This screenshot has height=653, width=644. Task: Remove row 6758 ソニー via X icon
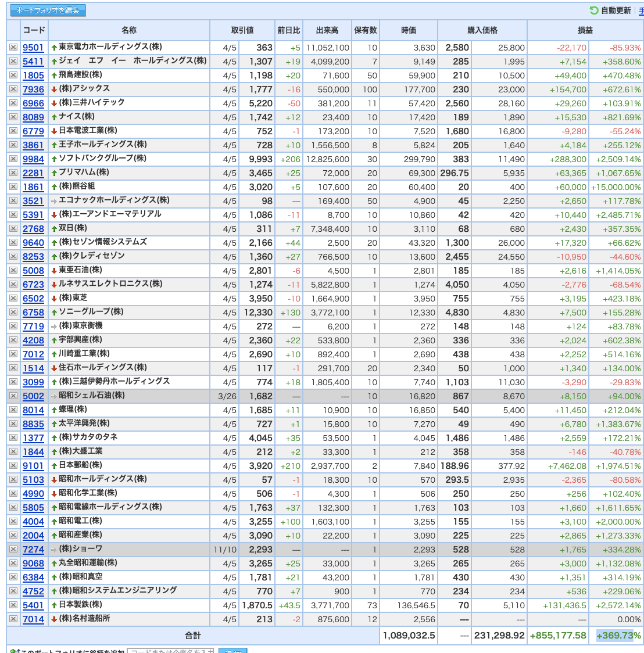click(13, 313)
